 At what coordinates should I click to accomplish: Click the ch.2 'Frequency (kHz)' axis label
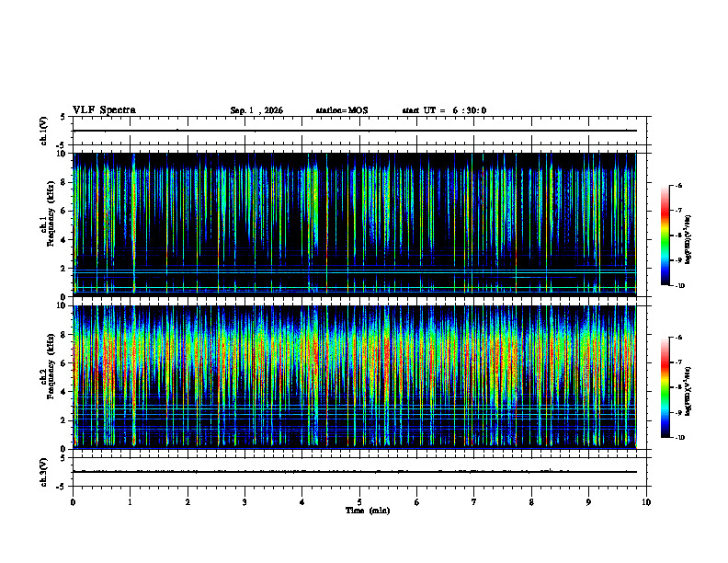coord(51,366)
